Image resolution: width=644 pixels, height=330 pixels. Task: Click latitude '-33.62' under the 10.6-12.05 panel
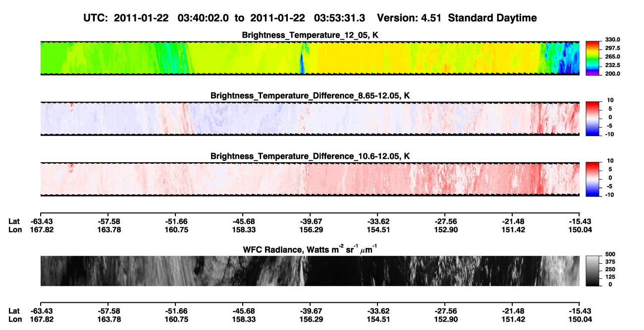377,221
